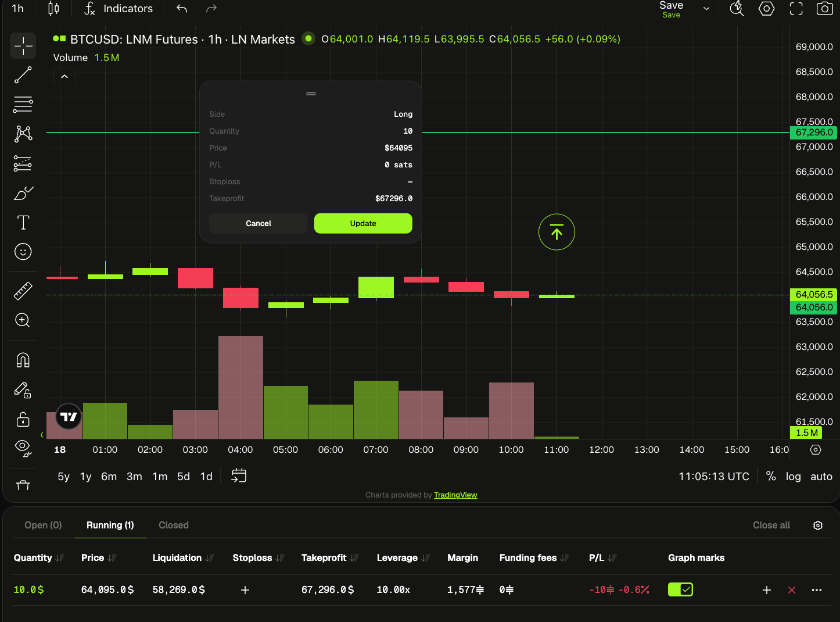The width and height of the screenshot is (840, 622).
Task: Toggle log scale
Action: 794,477
